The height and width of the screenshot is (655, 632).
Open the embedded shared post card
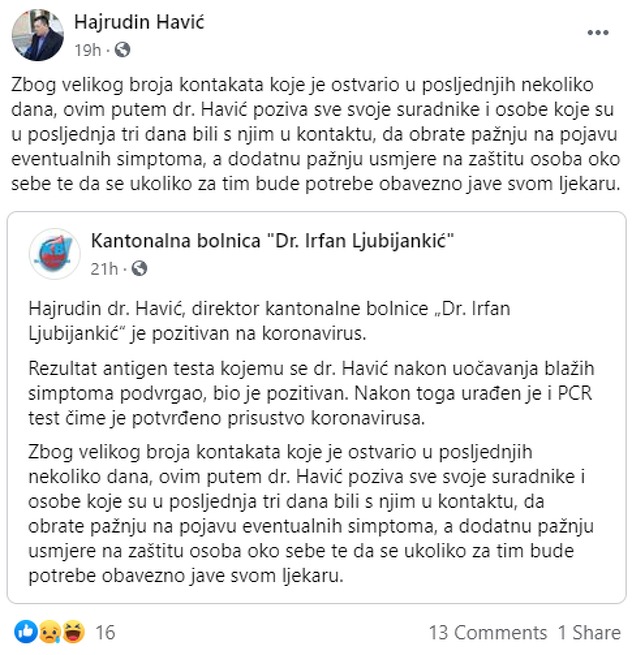pyautogui.click(x=317, y=407)
